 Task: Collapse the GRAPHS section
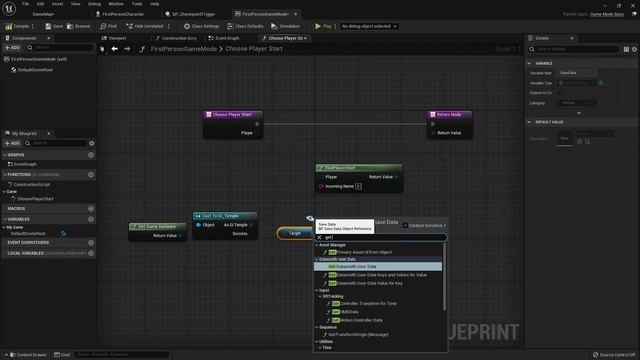coord(5,155)
